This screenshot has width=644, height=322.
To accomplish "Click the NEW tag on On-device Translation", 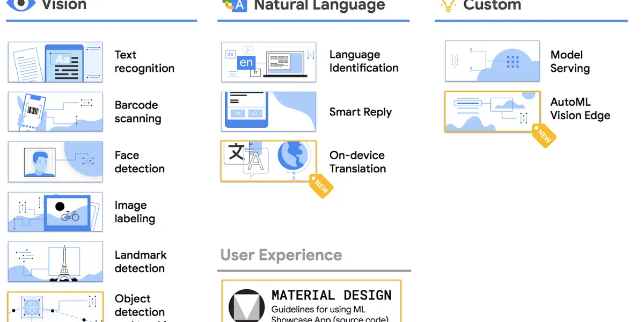I will (x=321, y=186).
